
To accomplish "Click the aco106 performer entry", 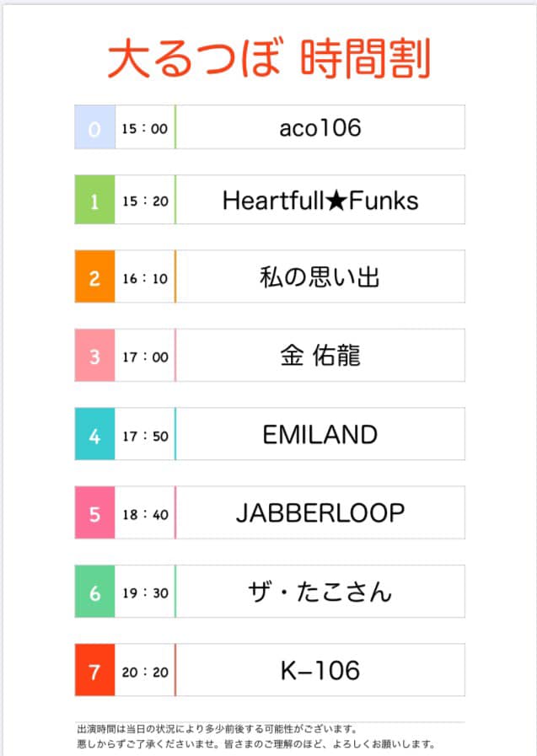I will pyautogui.click(x=320, y=128).
